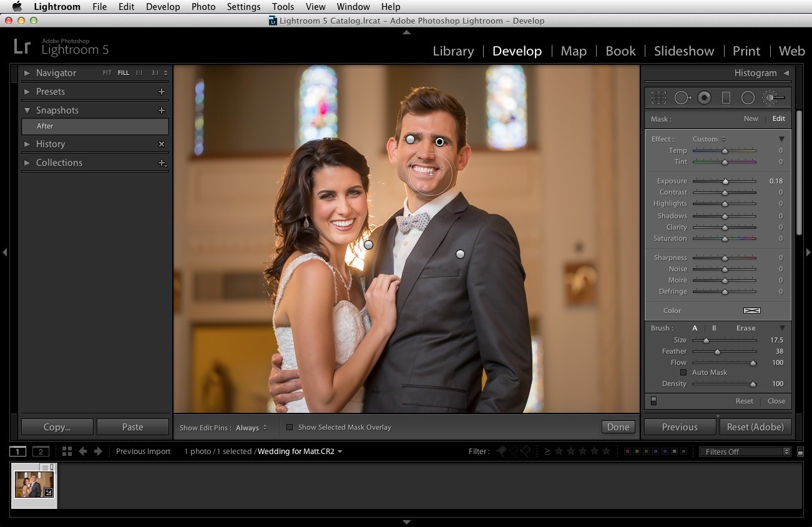Select the Red Eye Correction tool icon

[704, 98]
